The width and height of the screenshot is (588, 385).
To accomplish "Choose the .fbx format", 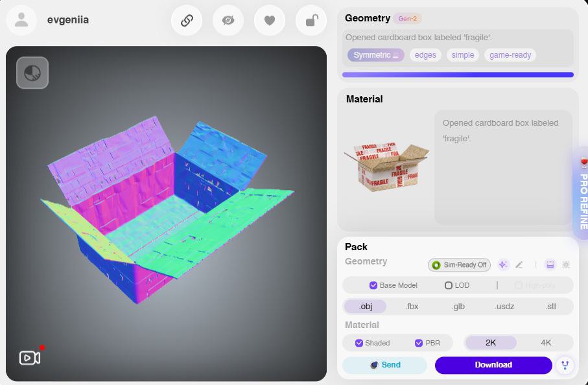I will pyautogui.click(x=412, y=307).
